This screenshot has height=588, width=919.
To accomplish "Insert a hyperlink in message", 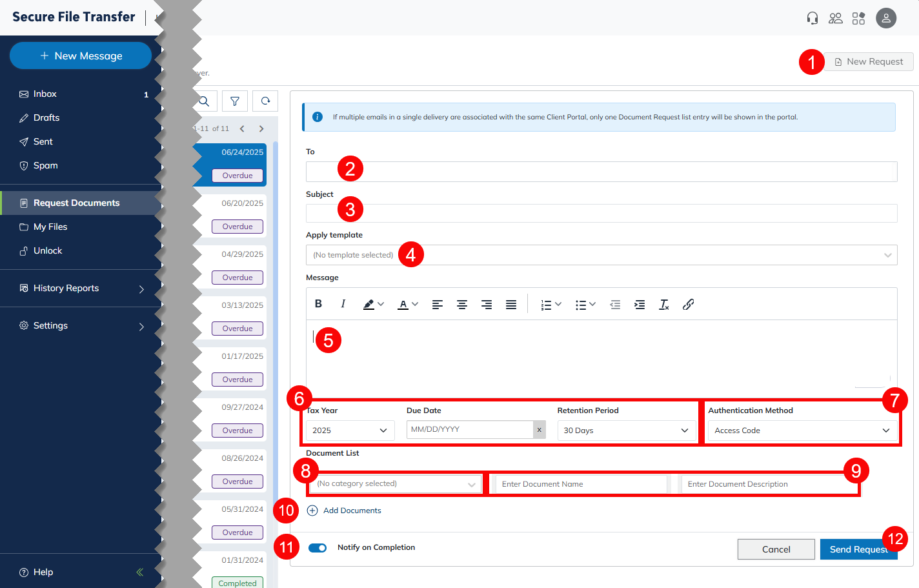I will tap(688, 304).
